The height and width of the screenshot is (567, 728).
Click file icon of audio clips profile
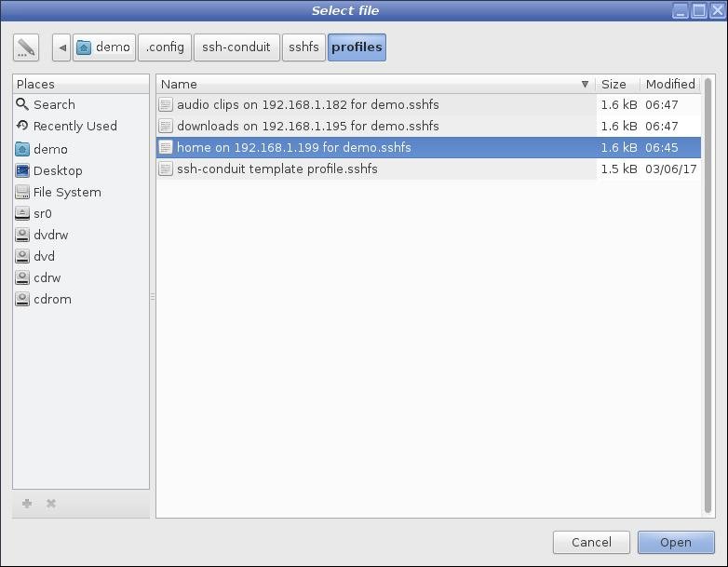point(166,104)
